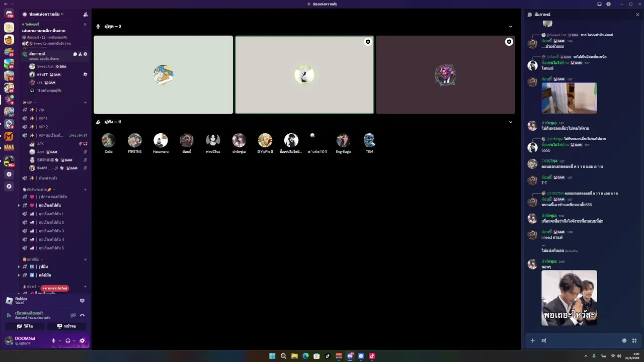Open the apps launcher in chat box
644x362 pixels.
(634, 340)
